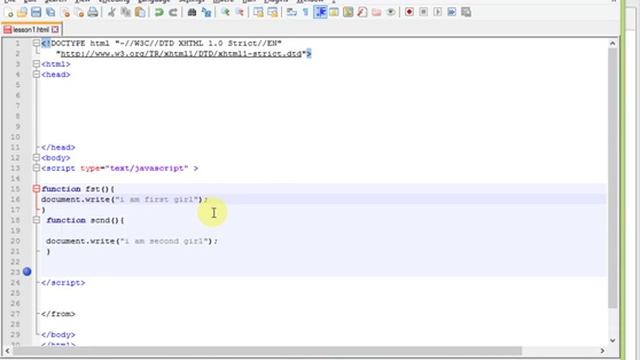Collapse the head tag fold marker
640x360 pixels.
(36, 74)
